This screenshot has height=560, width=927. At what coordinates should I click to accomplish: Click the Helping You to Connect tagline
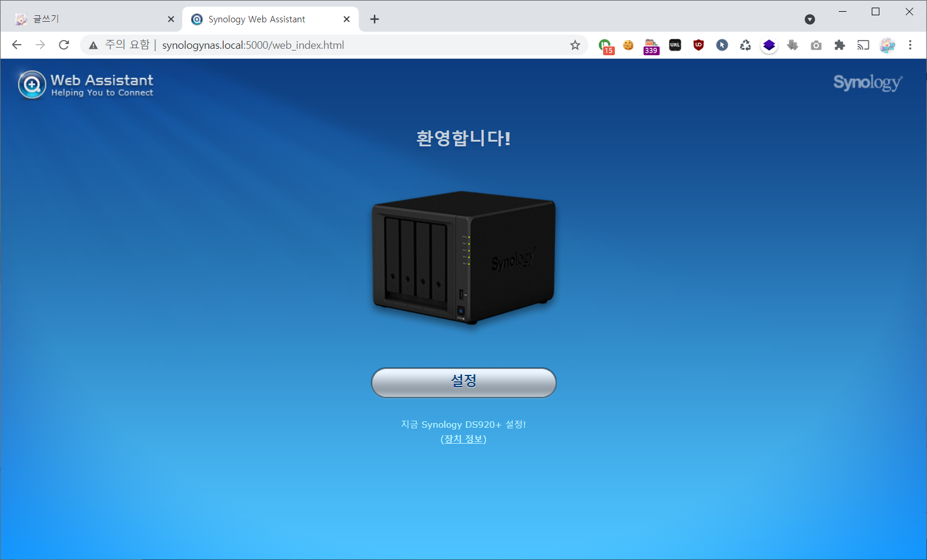click(x=102, y=93)
